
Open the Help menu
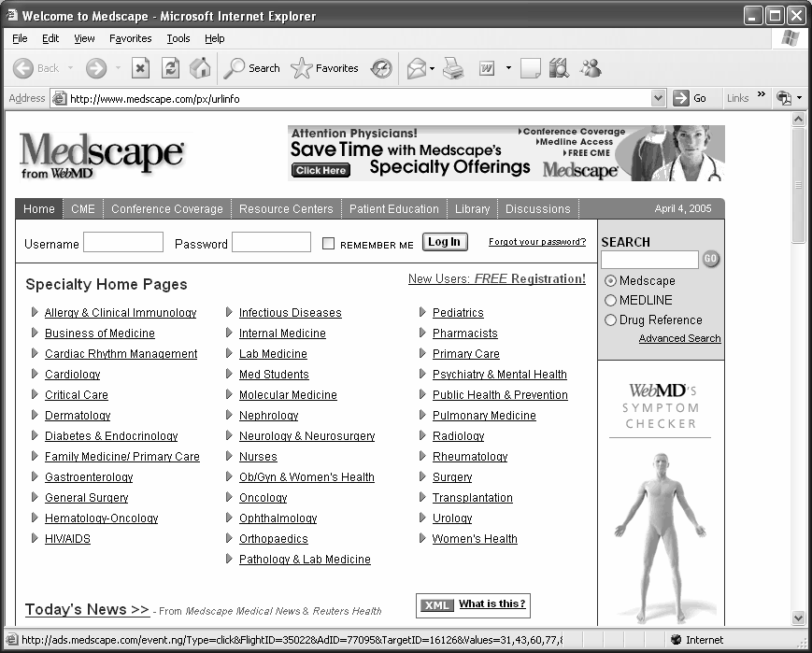[214, 38]
